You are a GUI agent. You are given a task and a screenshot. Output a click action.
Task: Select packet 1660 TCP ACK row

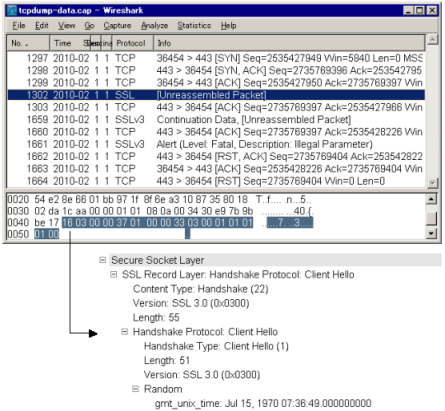(x=216, y=132)
